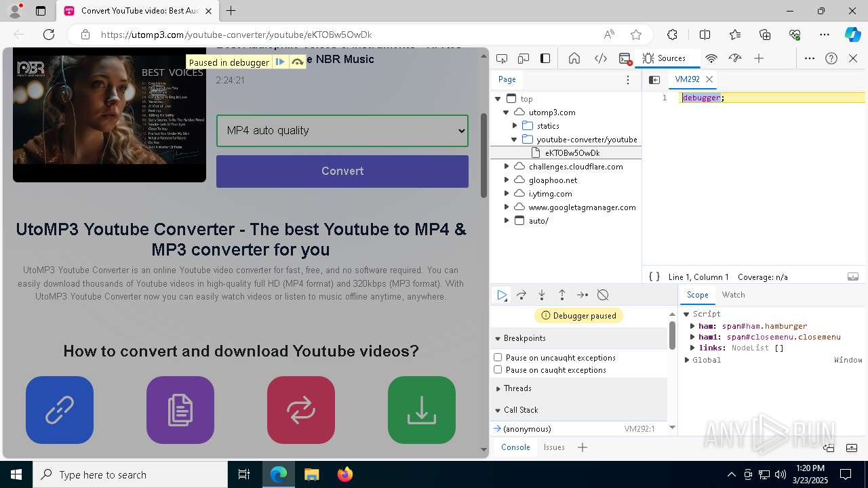Close the VM292 file tab
The image size is (868, 488).
pyautogui.click(x=709, y=79)
